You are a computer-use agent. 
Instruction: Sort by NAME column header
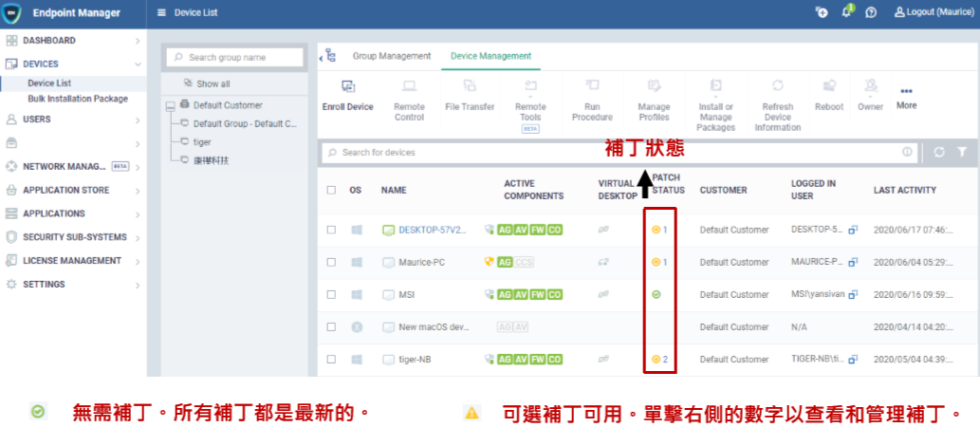394,190
